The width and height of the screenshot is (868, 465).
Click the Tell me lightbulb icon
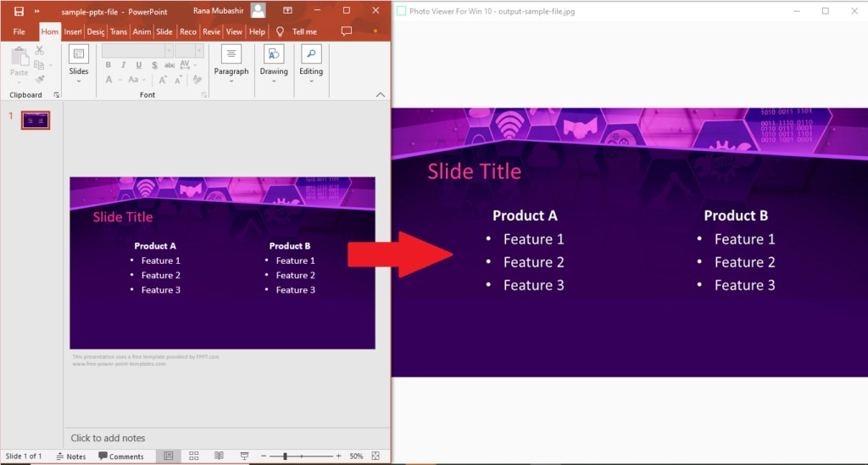tap(280, 31)
